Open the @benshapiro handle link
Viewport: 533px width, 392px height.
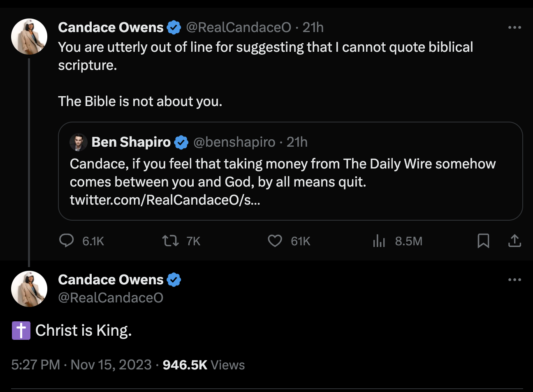click(234, 142)
